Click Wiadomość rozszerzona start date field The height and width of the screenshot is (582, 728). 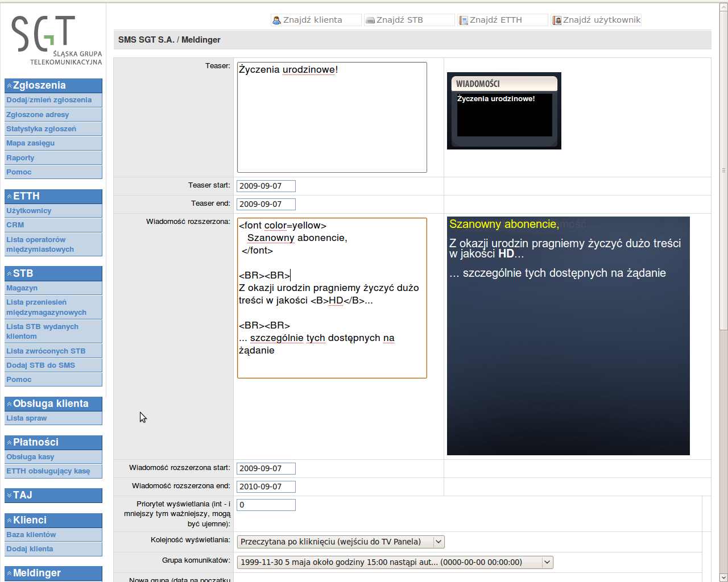pos(266,468)
